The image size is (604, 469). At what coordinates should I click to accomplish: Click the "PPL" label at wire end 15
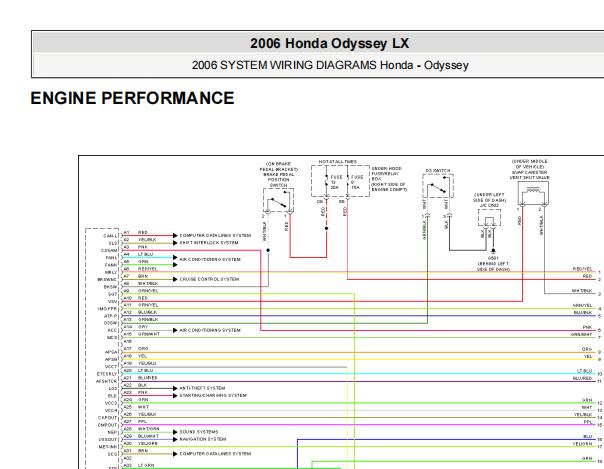point(588,422)
